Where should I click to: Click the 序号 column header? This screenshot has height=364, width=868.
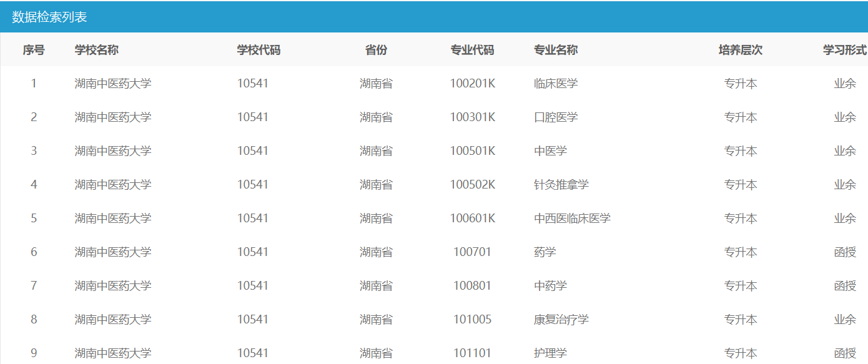coord(34,50)
